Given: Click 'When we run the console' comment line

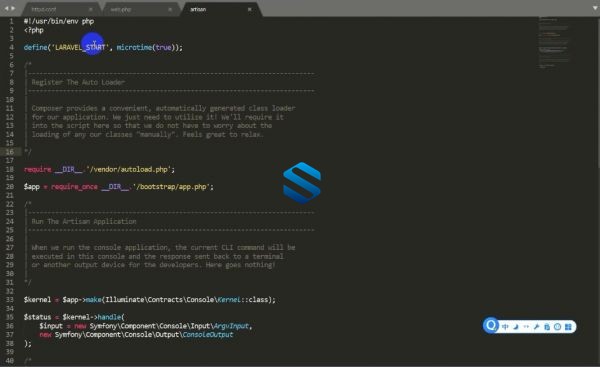Looking at the screenshot, I should pyautogui.click(x=163, y=248).
